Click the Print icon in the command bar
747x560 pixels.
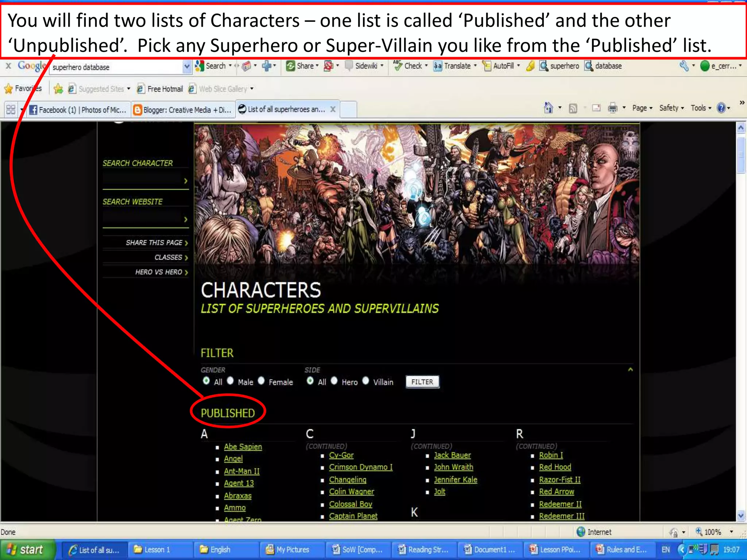click(x=612, y=108)
